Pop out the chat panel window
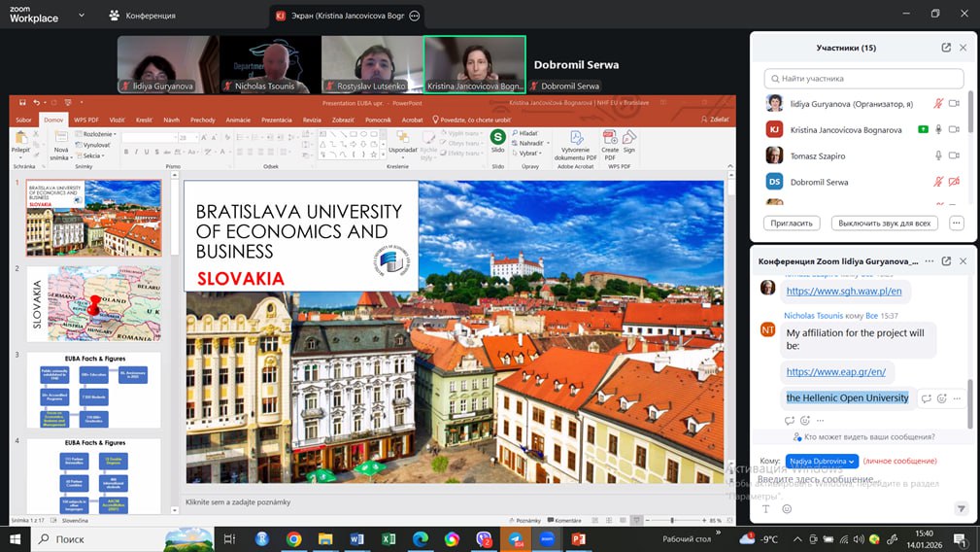This screenshot has width=980, height=552. pyautogui.click(x=946, y=261)
